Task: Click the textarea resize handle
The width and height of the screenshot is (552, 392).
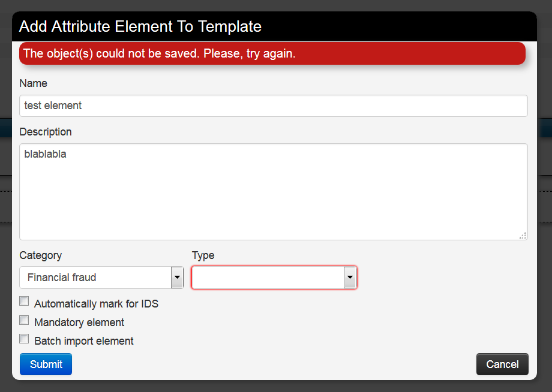Action: [x=523, y=236]
